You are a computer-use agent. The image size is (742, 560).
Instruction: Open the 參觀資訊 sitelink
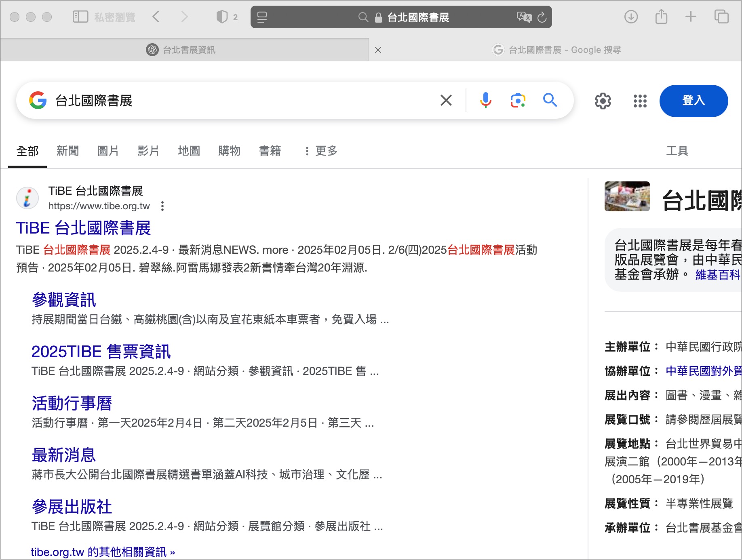[x=64, y=300]
